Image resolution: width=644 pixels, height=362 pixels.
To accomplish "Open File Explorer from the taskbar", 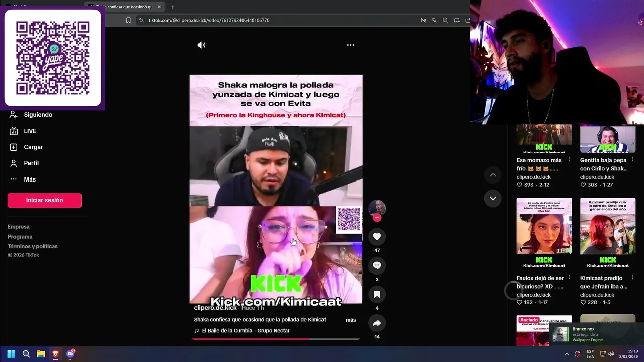I will 41,354.
